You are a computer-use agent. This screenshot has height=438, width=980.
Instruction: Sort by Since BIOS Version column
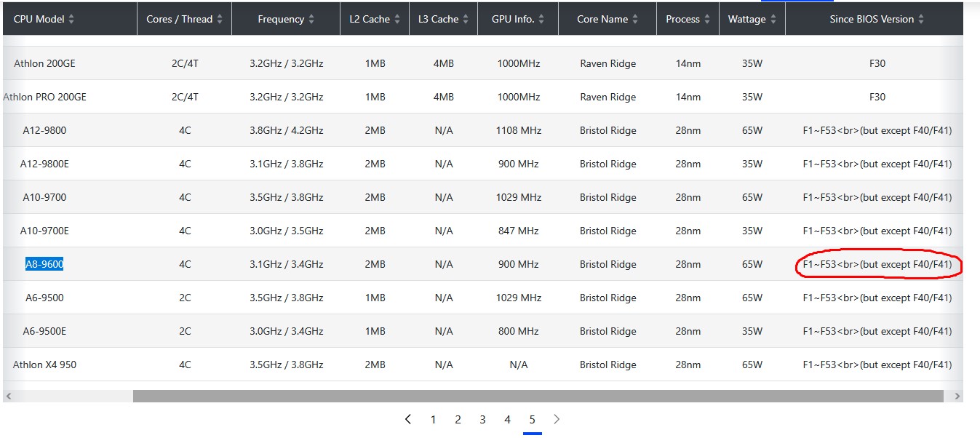pyautogui.click(x=921, y=20)
